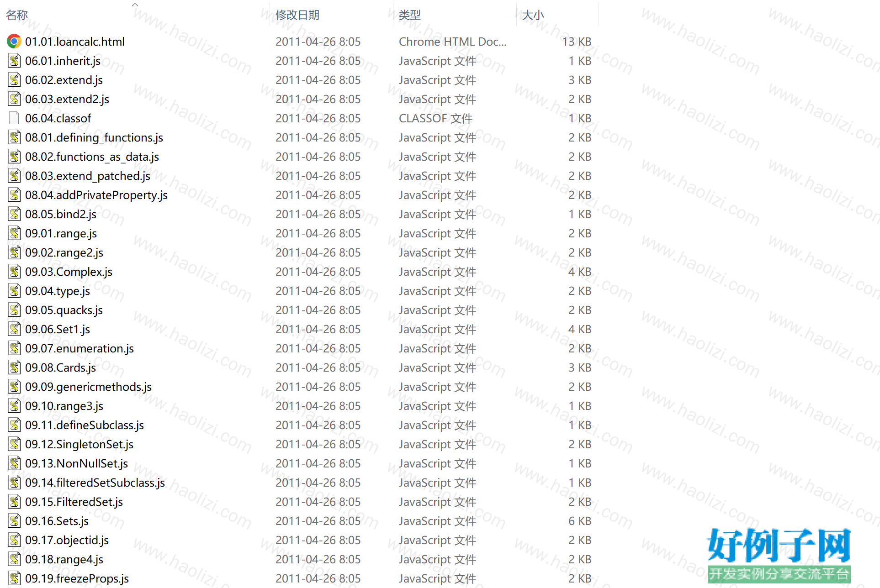Select file name 09.12.SingletonSet.js
Screen dimensions: 880x588
click(x=80, y=444)
